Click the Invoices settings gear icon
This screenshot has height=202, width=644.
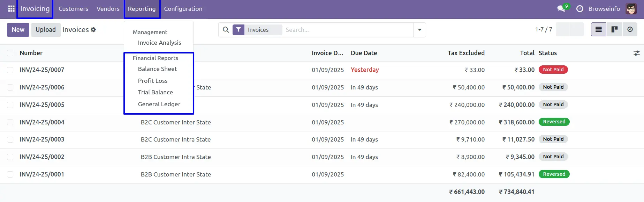(93, 30)
